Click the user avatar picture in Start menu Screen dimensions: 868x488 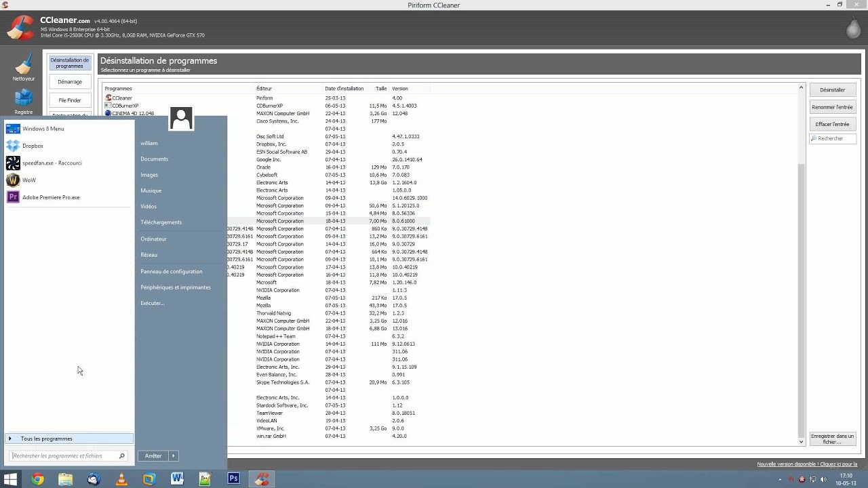point(181,119)
